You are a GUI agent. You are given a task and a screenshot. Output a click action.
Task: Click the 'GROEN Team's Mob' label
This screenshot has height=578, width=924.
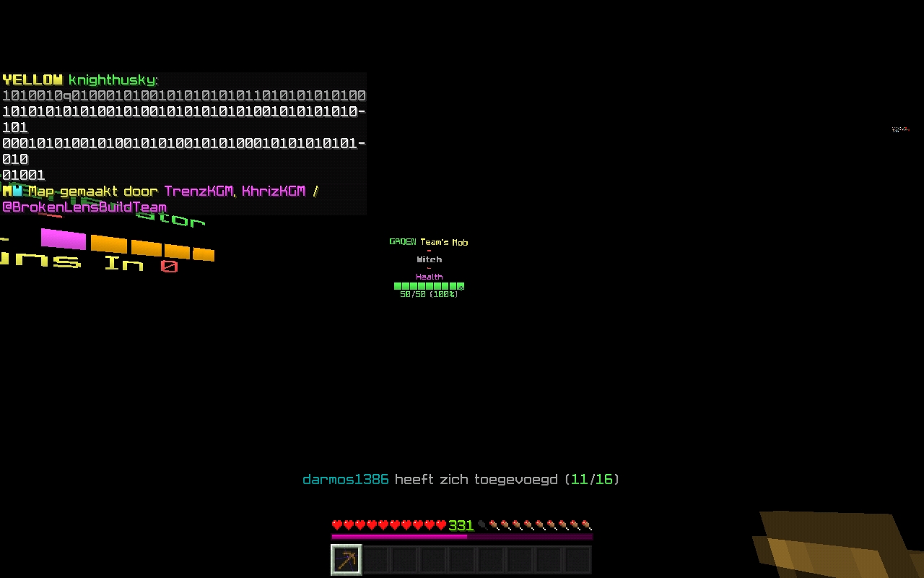click(x=429, y=242)
